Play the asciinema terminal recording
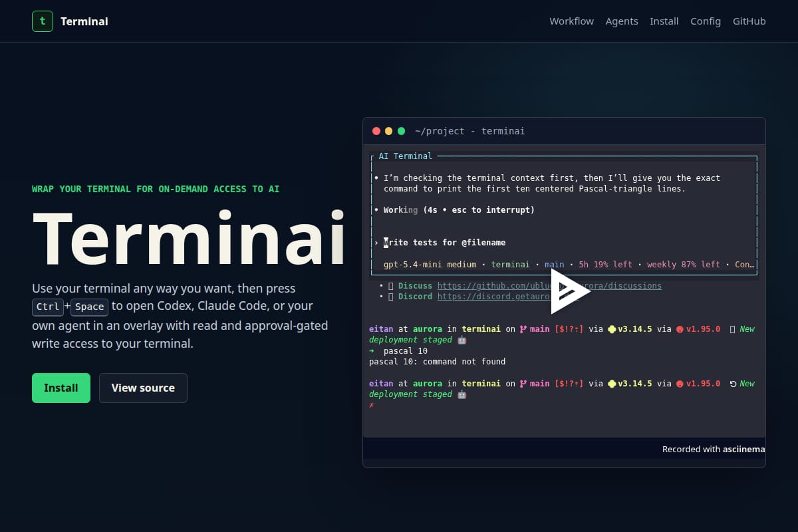798x532 pixels. (569, 291)
